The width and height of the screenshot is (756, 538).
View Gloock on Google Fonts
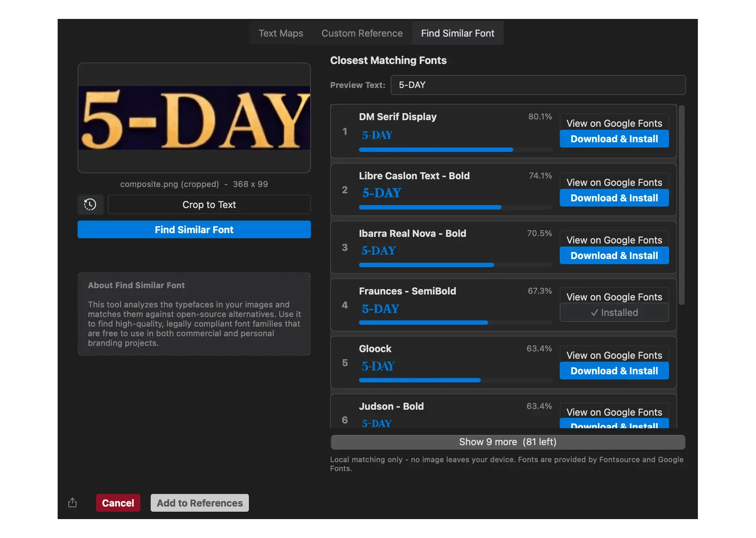(614, 355)
